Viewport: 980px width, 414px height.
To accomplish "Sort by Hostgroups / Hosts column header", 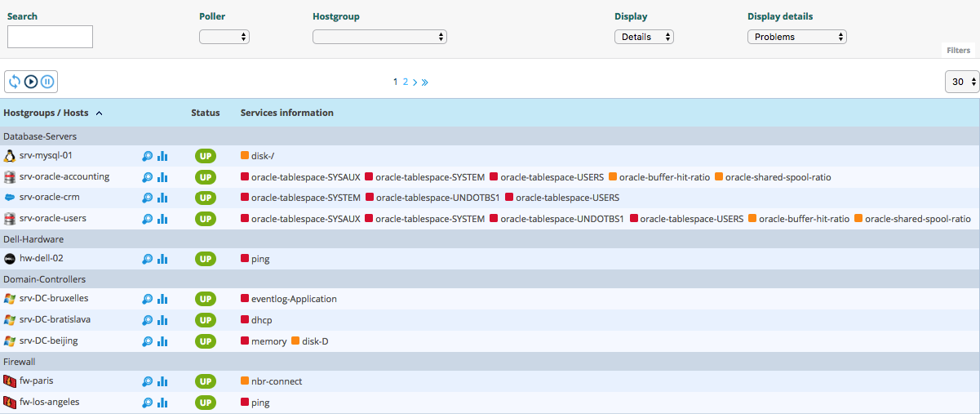I will pos(47,113).
